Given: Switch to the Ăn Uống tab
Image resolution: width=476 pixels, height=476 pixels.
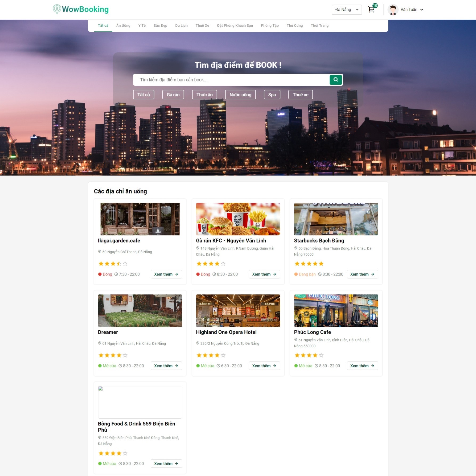Looking at the screenshot, I should pos(123,26).
